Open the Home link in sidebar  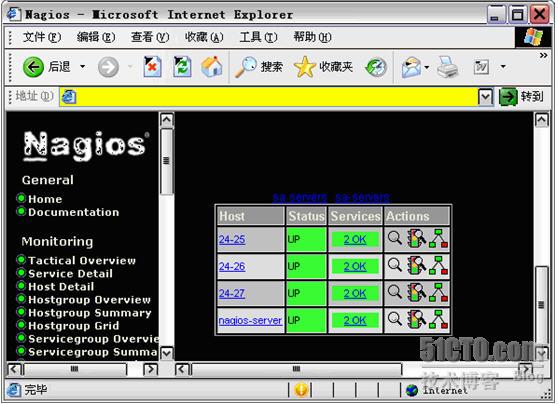tap(45, 199)
